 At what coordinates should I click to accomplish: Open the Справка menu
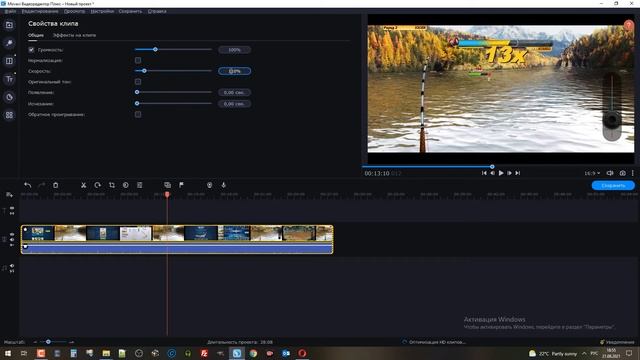click(157, 11)
